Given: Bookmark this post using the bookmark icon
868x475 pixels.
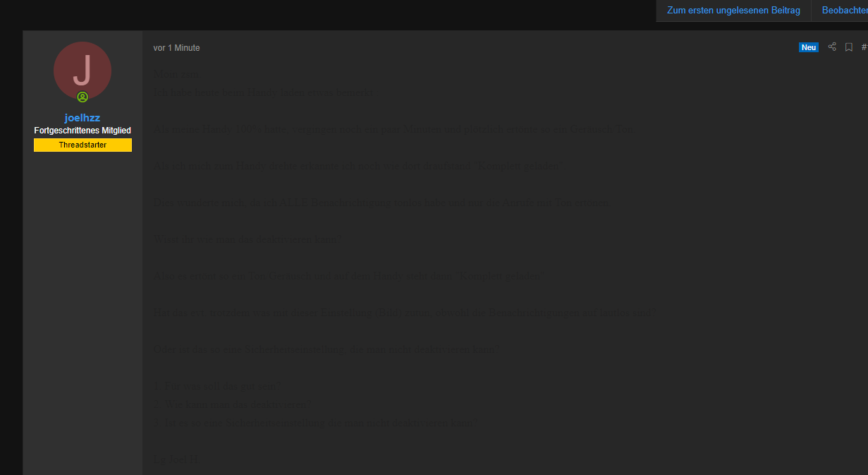Looking at the screenshot, I should [x=849, y=47].
